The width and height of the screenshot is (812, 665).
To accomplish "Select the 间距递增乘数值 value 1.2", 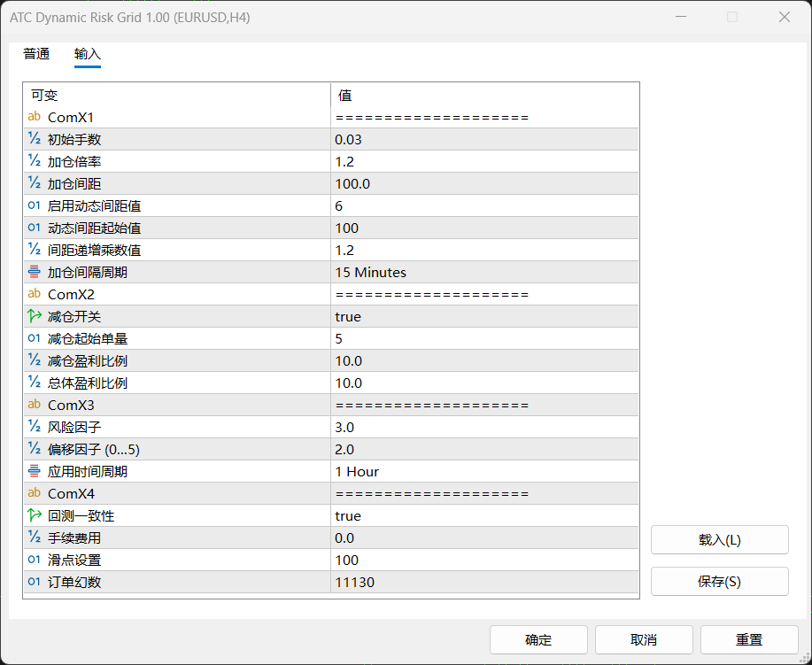I will pos(484,251).
